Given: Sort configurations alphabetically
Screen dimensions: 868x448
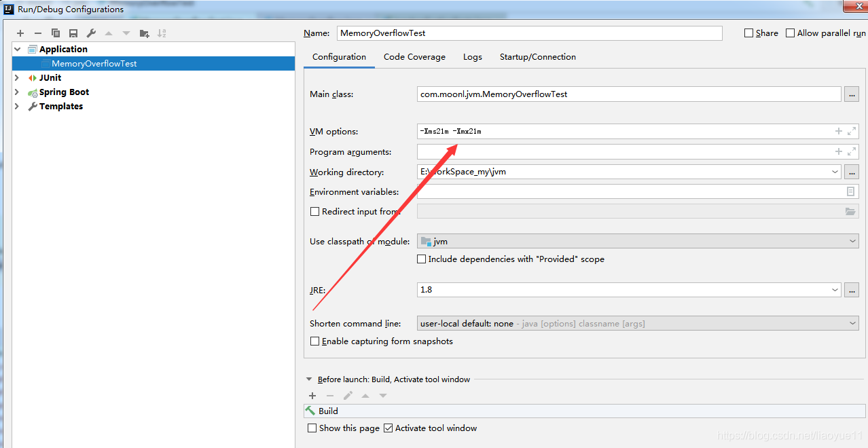Looking at the screenshot, I should click(x=162, y=33).
